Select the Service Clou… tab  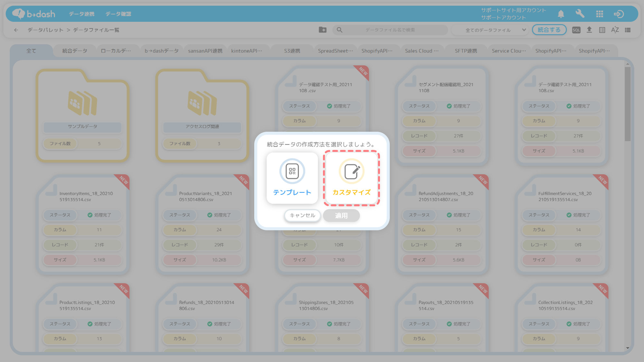point(509,51)
